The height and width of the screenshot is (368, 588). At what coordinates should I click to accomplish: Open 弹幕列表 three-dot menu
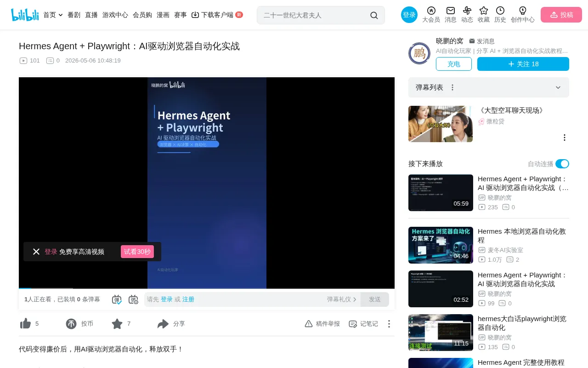452,87
